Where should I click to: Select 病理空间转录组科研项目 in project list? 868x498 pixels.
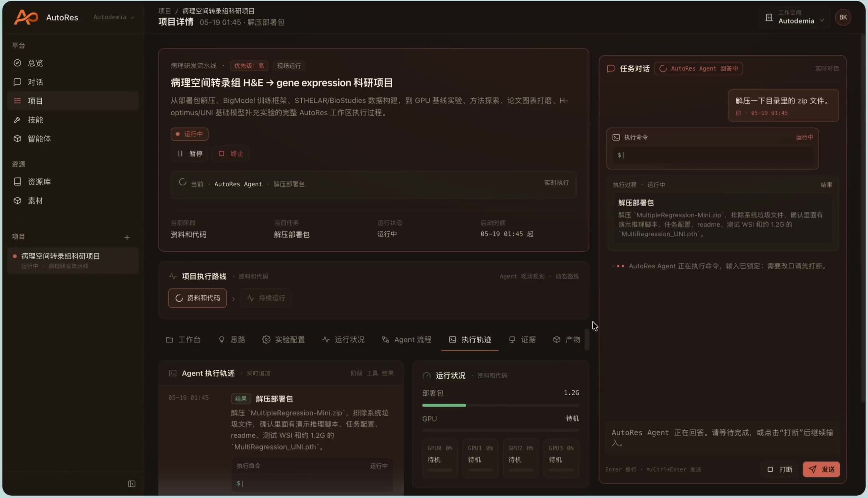pos(73,260)
